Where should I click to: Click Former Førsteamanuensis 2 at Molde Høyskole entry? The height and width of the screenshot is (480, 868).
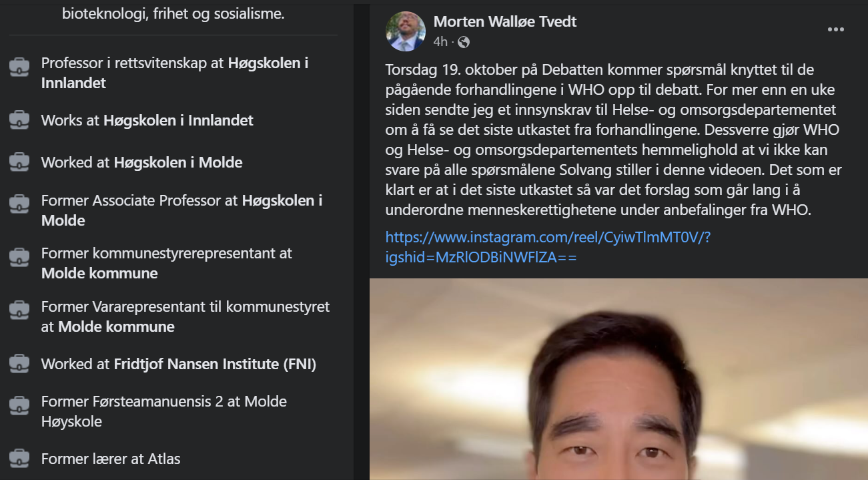(164, 411)
